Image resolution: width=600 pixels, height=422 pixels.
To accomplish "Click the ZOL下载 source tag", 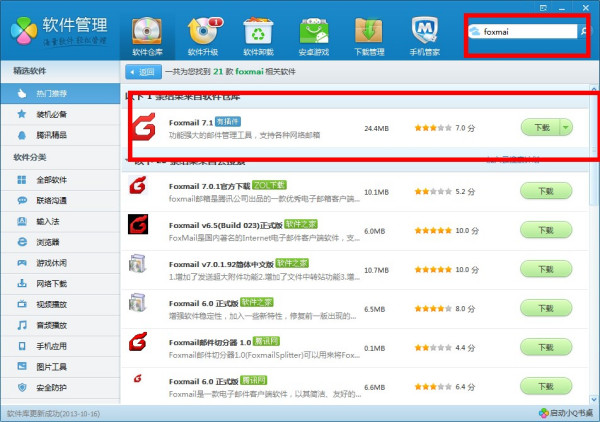I will [269, 185].
